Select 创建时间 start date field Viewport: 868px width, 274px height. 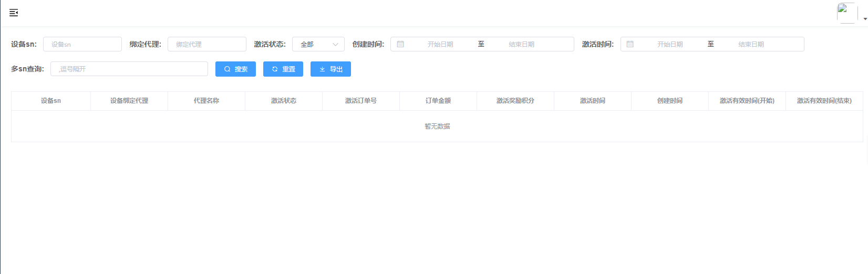pos(440,44)
